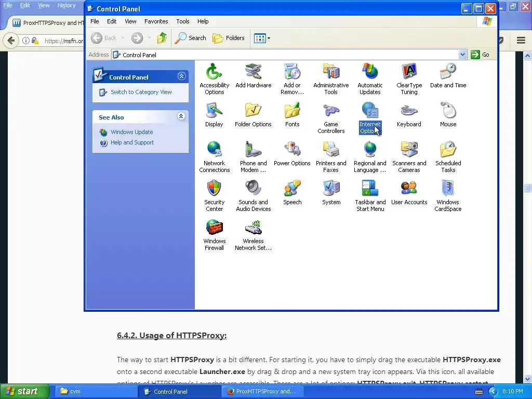Open Windows CardSpace icon

coord(448,196)
